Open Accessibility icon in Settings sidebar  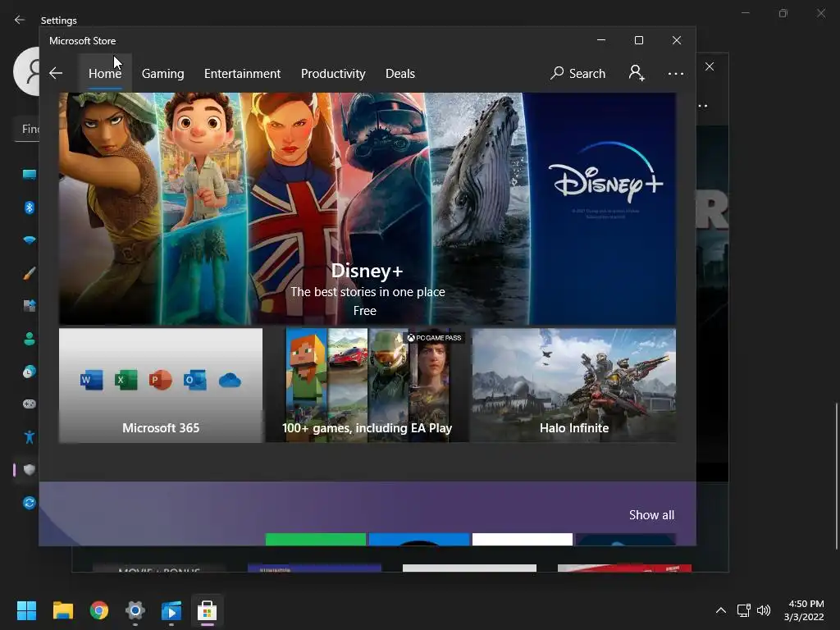(29, 437)
